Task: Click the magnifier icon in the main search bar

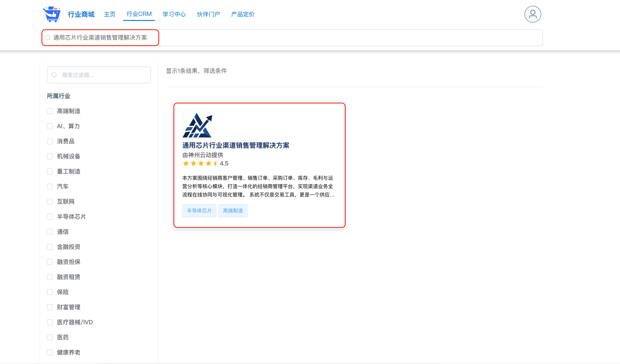Action: click(x=48, y=38)
